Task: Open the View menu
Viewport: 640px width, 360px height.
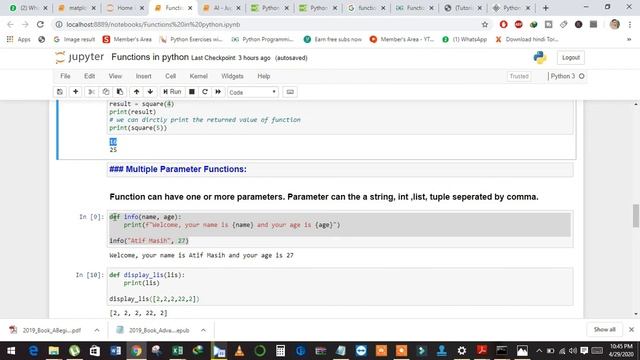Action: point(115,76)
